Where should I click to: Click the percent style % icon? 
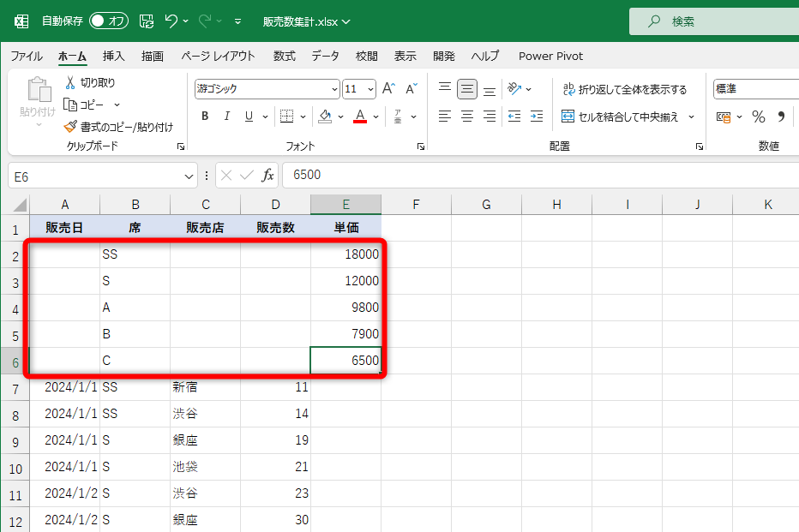[x=758, y=116]
